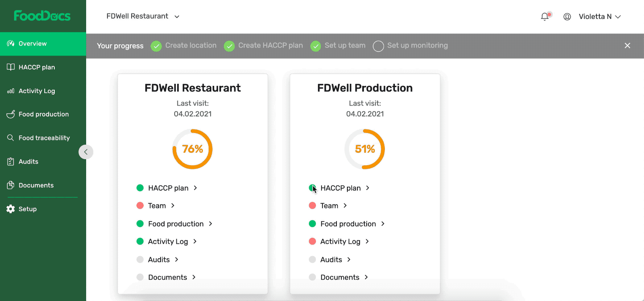The width and height of the screenshot is (644, 301).
Task: Open Restaurant card's Audits link
Action: click(x=159, y=259)
